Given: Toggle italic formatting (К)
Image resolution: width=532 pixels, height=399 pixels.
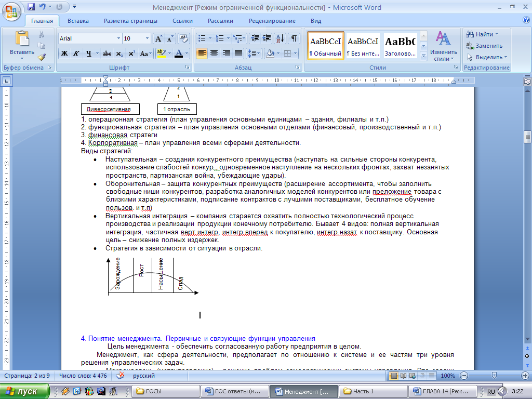Looking at the screenshot, I should click(x=76, y=54).
